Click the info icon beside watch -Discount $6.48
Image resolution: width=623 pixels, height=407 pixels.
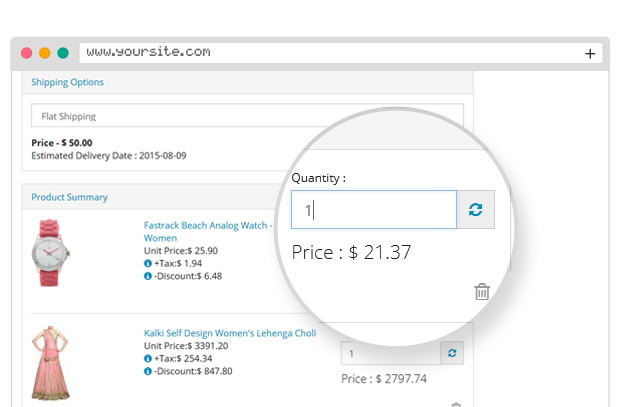148,276
